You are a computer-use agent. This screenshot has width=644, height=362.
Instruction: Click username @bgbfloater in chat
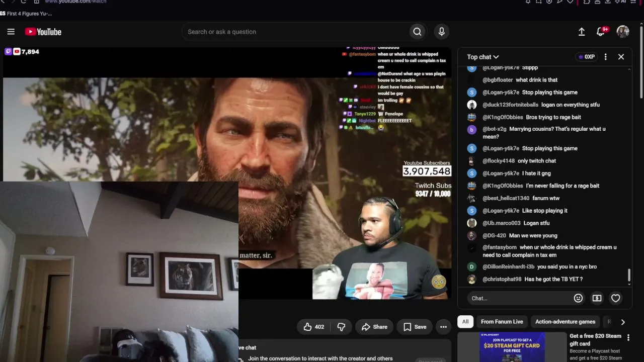point(498,80)
